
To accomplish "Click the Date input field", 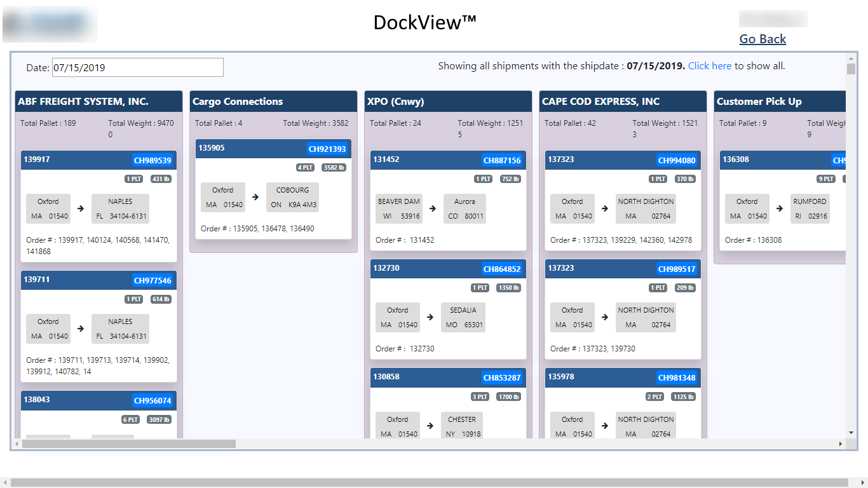I will [137, 67].
